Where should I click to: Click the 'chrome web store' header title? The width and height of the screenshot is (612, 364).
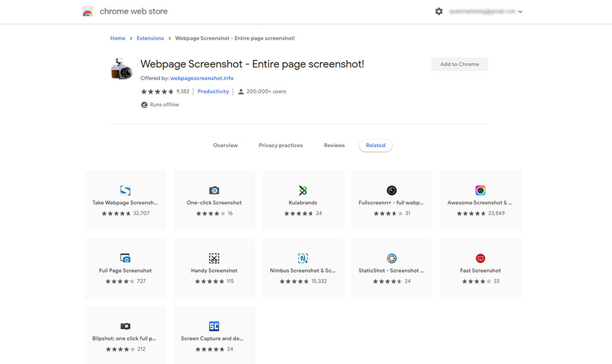tap(133, 11)
